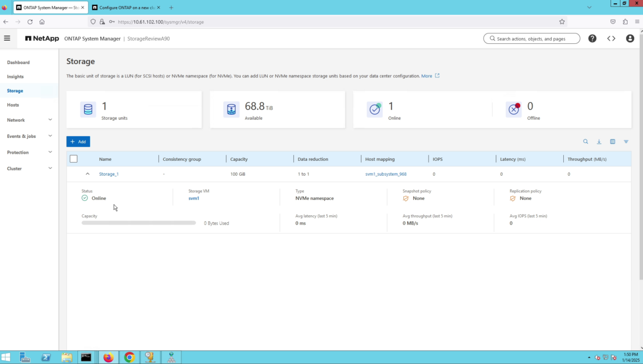
Task: Click the 100 GiB capacity cell
Action: (x=238, y=174)
